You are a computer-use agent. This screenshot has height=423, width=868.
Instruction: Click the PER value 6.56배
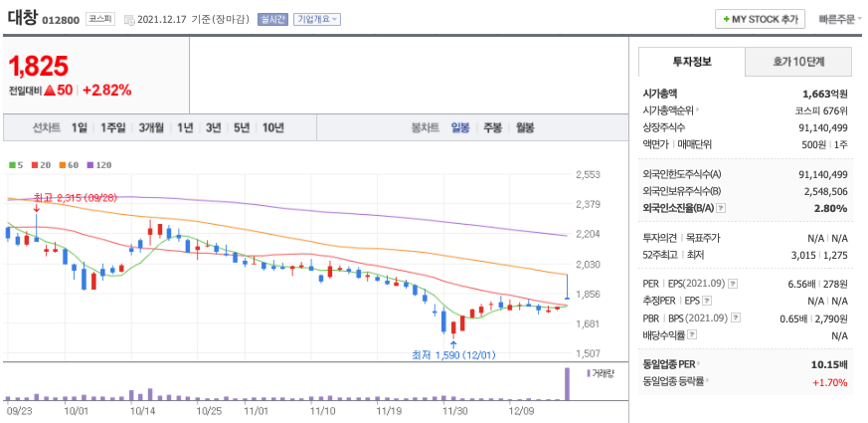tap(800, 284)
